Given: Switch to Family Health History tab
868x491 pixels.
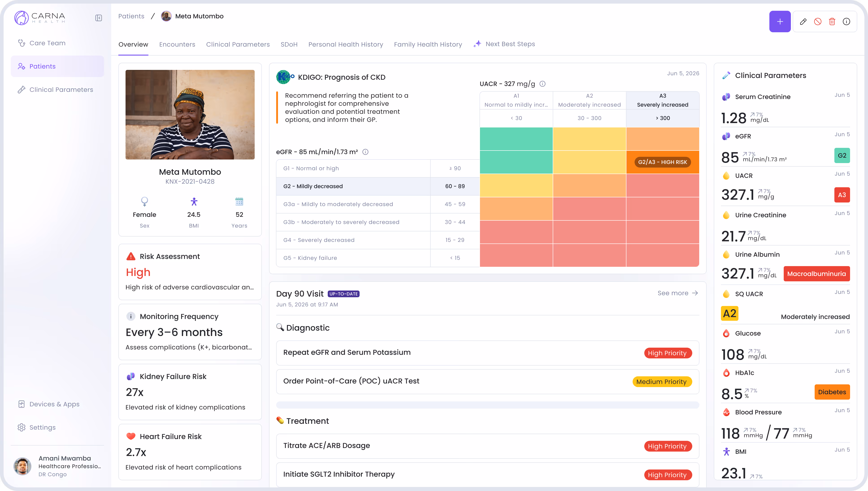Looking at the screenshot, I should tap(428, 44).
